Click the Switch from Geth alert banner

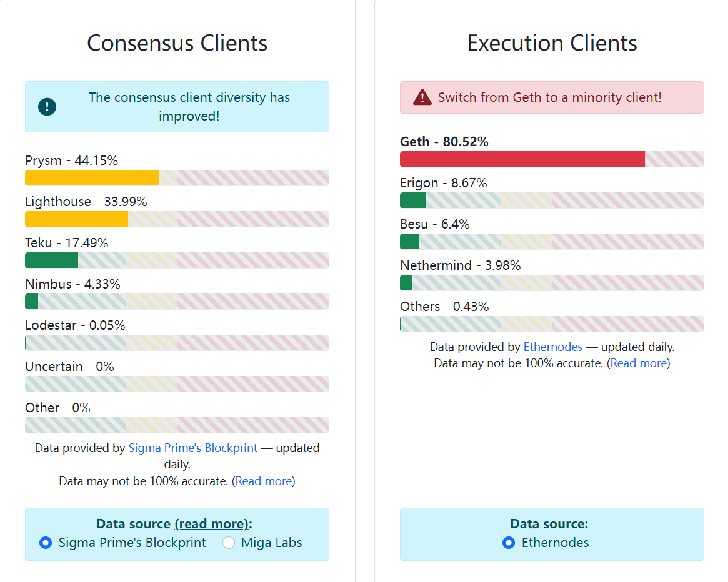[552, 97]
